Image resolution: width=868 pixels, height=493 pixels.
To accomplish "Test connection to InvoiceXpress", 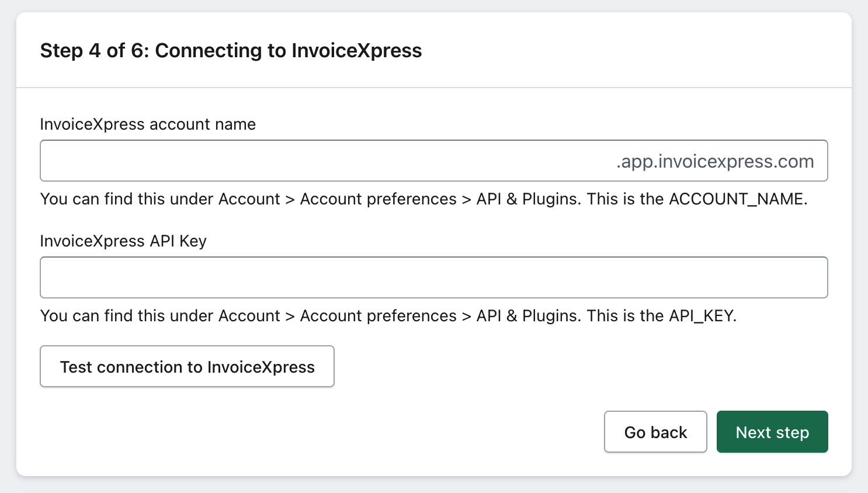I will pyautogui.click(x=187, y=366).
